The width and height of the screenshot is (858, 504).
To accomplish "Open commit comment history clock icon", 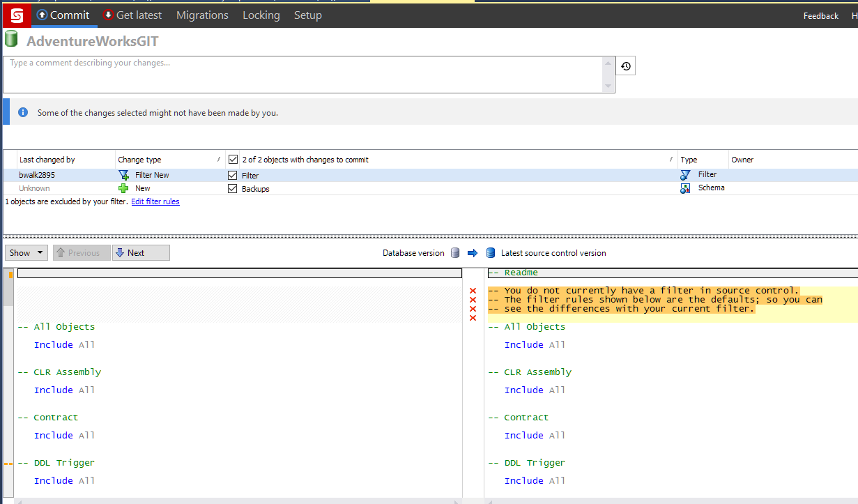I will (x=626, y=66).
